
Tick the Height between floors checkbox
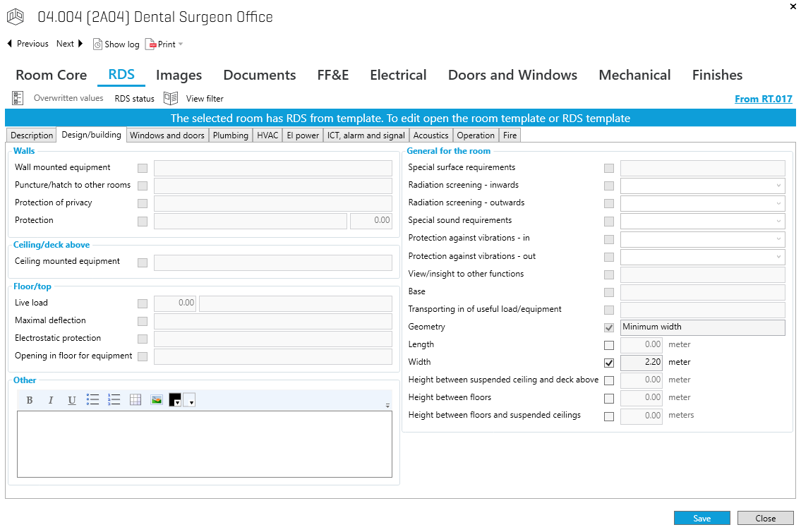point(609,398)
